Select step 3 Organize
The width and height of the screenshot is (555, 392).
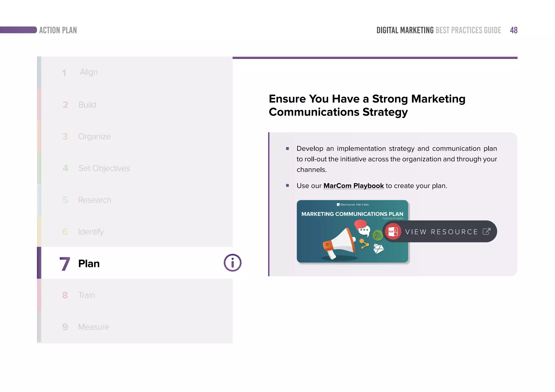(135, 136)
